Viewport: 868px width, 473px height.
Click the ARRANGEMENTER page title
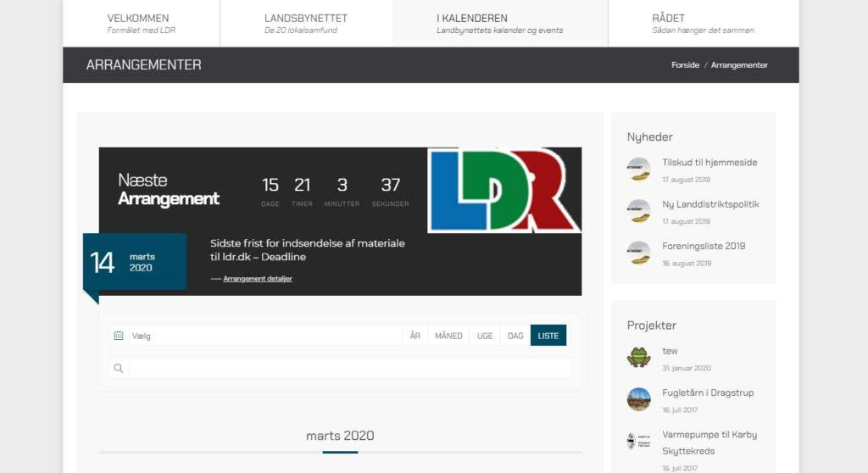tap(143, 64)
